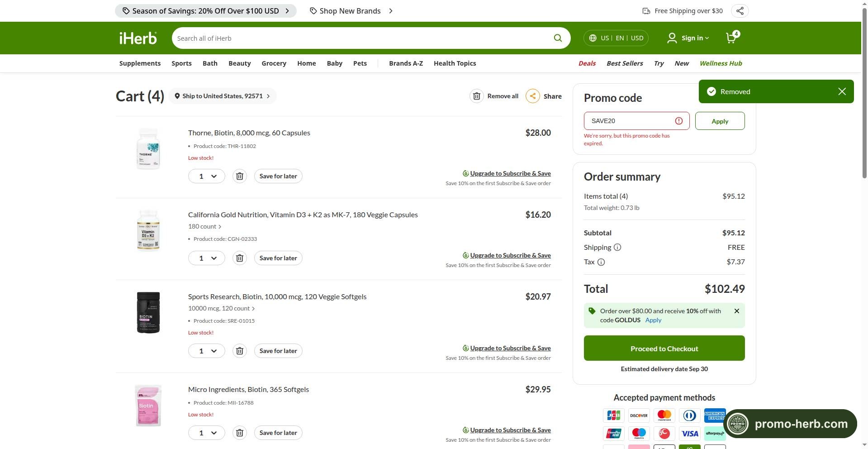The image size is (868, 449).
Task: Dismiss the GOLDUS promo banner
Action: [x=737, y=311]
